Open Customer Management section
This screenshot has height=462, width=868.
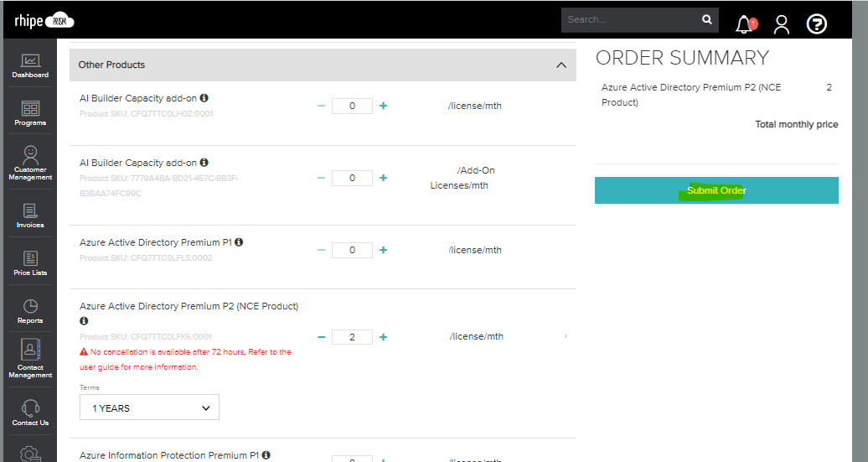point(30,163)
